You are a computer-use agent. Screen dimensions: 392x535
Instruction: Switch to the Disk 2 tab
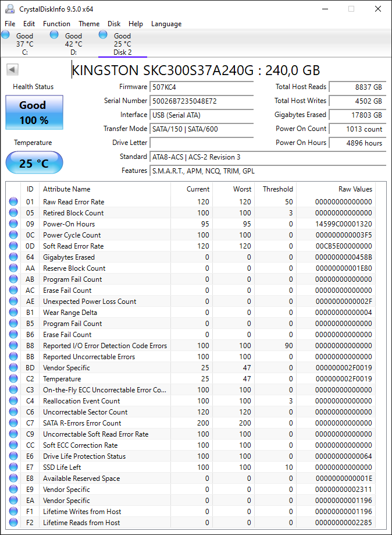pyautogui.click(x=123, y=44)
